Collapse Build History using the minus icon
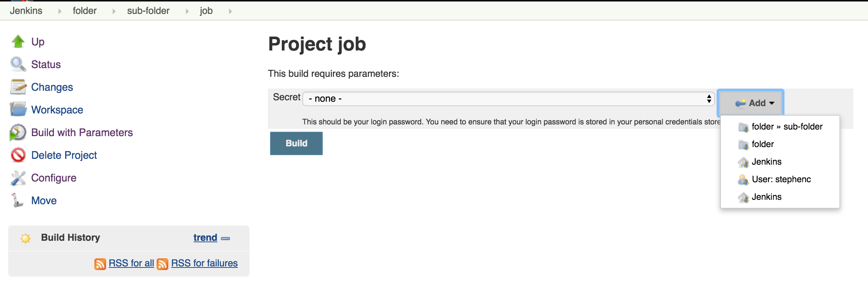This screenshot has height=292, width=868. (226, 239)
